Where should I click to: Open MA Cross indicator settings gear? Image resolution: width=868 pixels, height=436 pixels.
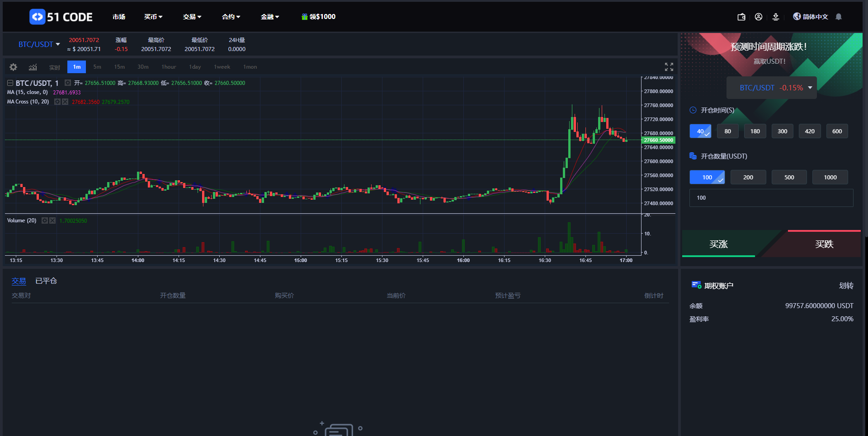[57, 102]
